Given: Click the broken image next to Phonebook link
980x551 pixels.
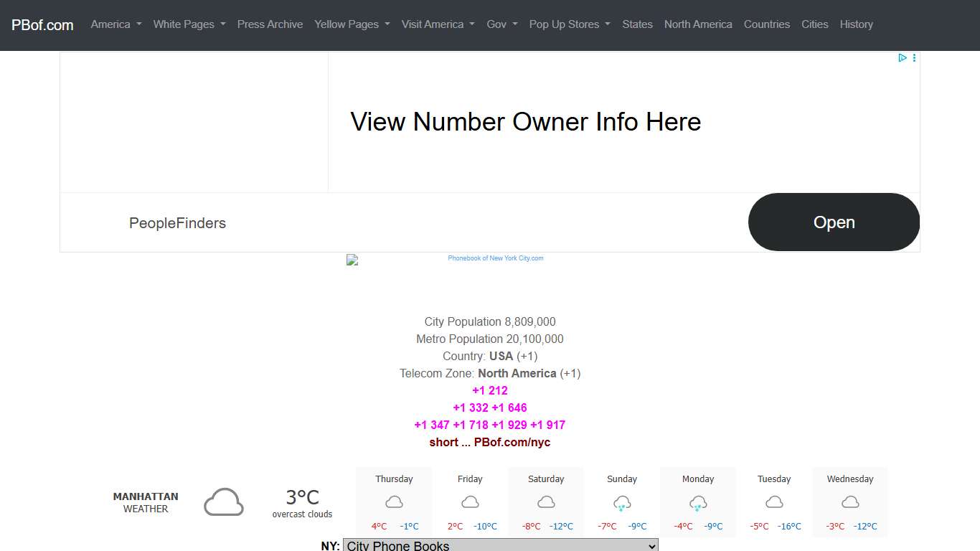Looking at the screenshot, I should click(352, 260).
